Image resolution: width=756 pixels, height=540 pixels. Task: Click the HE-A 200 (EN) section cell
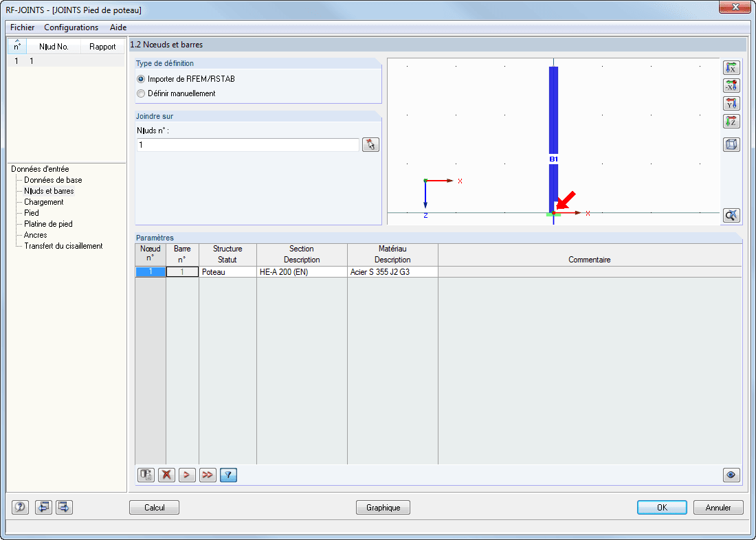[x=302, y=272]
